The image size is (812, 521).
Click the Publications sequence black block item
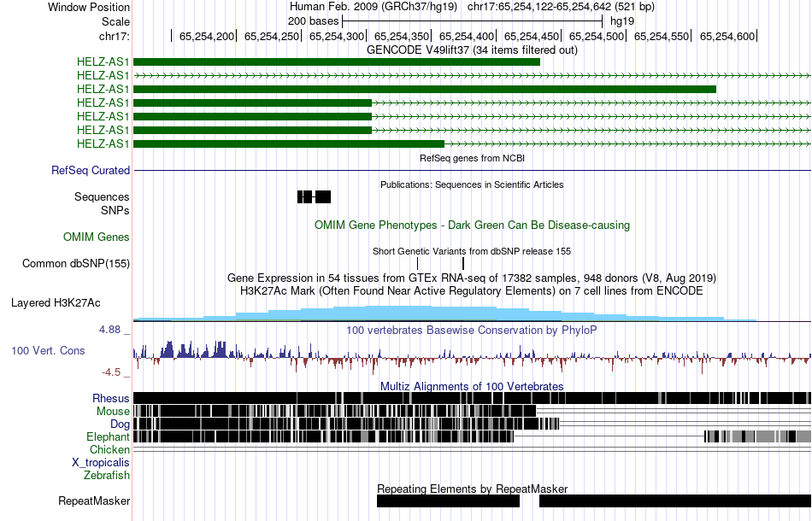pos(314,196)
